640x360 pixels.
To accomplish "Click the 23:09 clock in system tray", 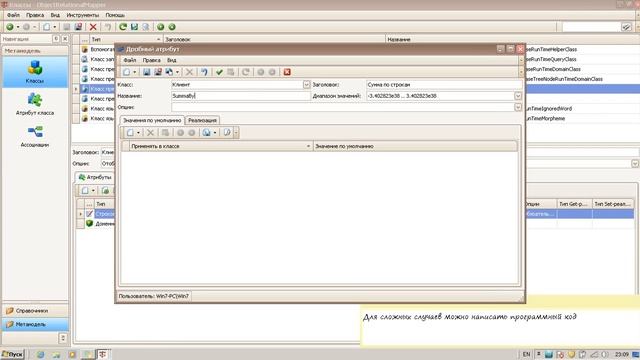I will (x=622, y=354).
